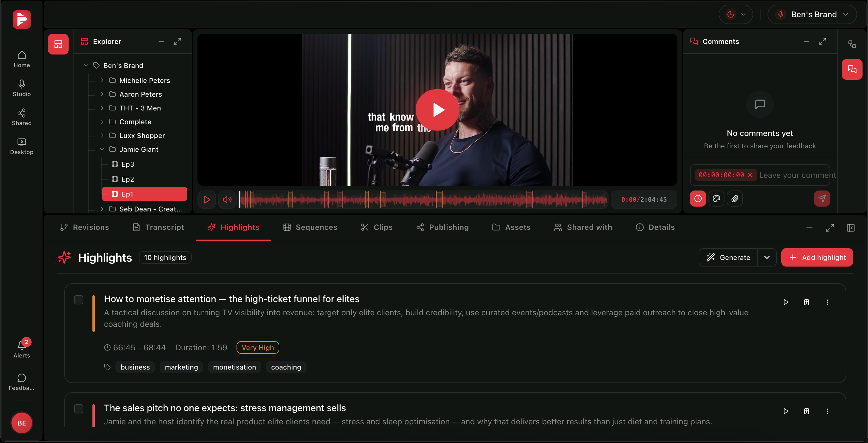868x443 pixels.
Task: Collapse the Jamie Giant folder
Action: [x=102, y=149]
